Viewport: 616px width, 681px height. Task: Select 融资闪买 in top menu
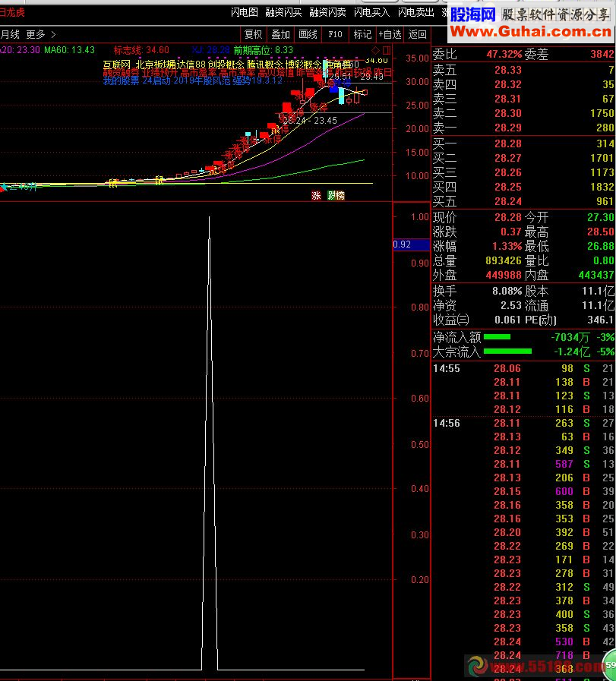[283, 12]
